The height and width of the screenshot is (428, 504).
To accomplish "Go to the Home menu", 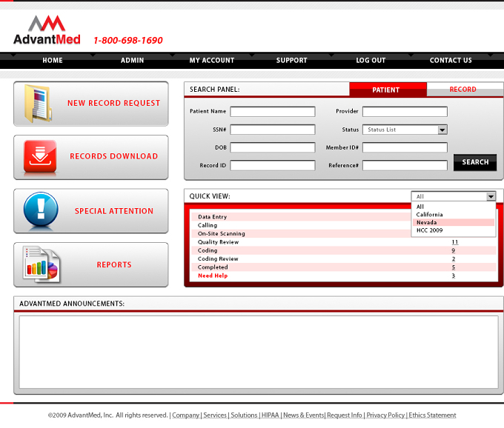I will pyautogui.click(x=53, y=60).
